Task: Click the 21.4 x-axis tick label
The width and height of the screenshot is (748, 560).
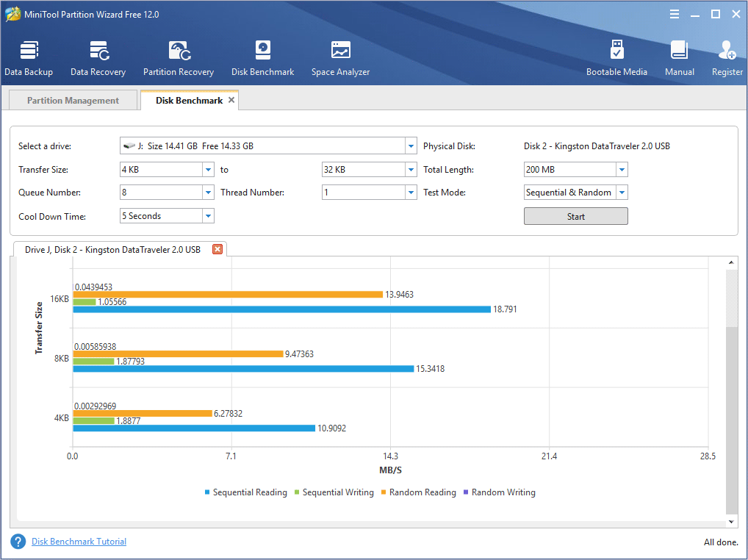Action: point(549,456)
